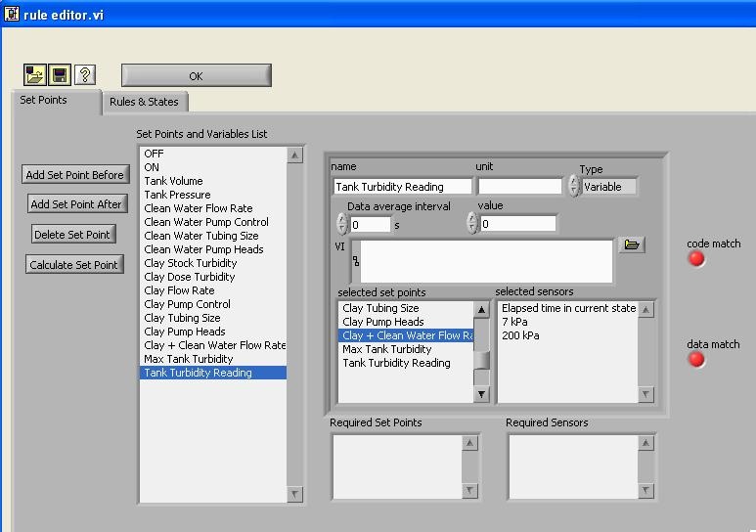Click the open file icon in toolbar
The width and height of the screenshot is (756, 532).
[x=34, y=74]
